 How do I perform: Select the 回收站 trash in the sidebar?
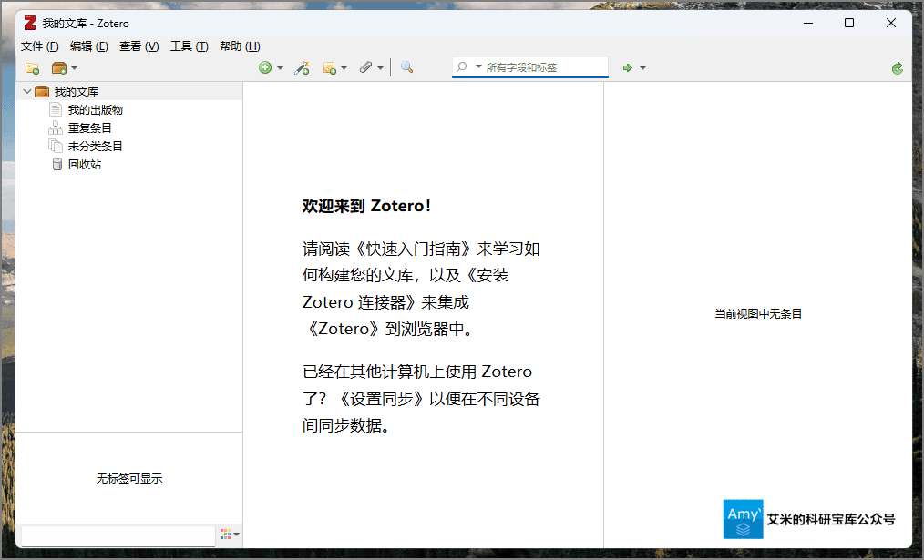[83, 164]
